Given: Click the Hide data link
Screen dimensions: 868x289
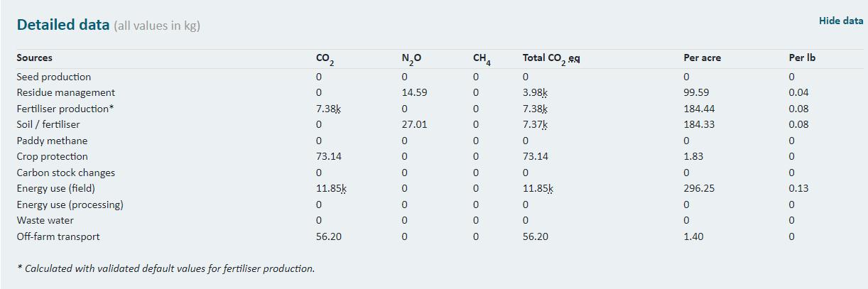Looking at the screenshot, I should (840, 21).
